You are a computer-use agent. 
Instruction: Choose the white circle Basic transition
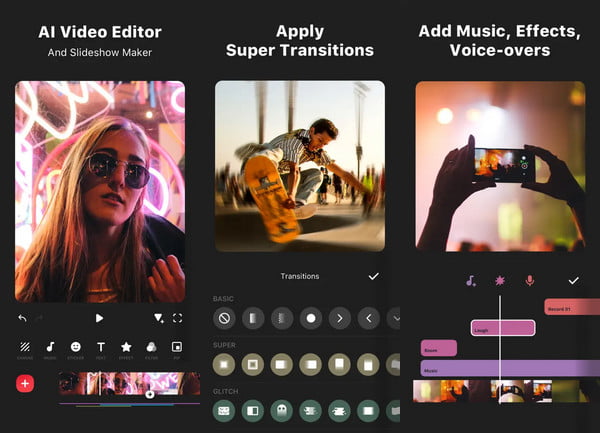point(311,318)
